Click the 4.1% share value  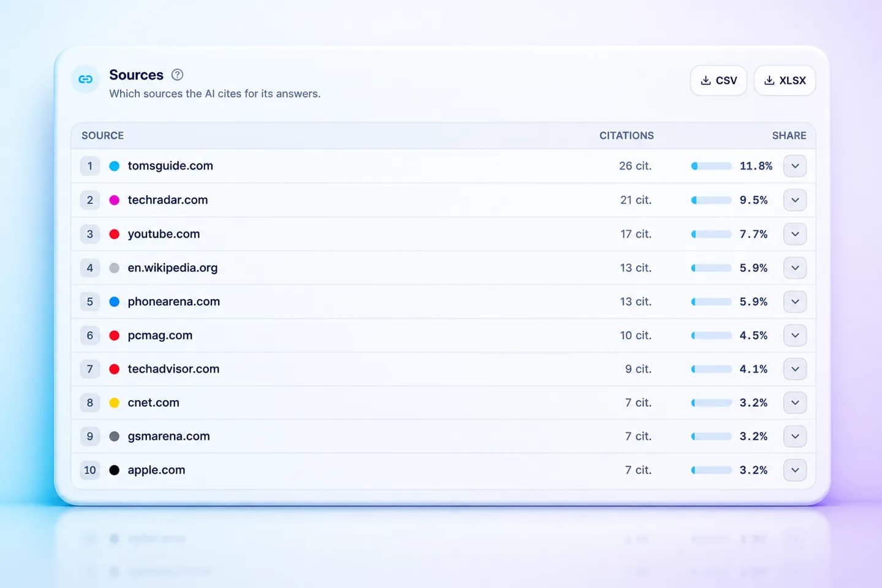pyautogui.click(x=753, y=369)
